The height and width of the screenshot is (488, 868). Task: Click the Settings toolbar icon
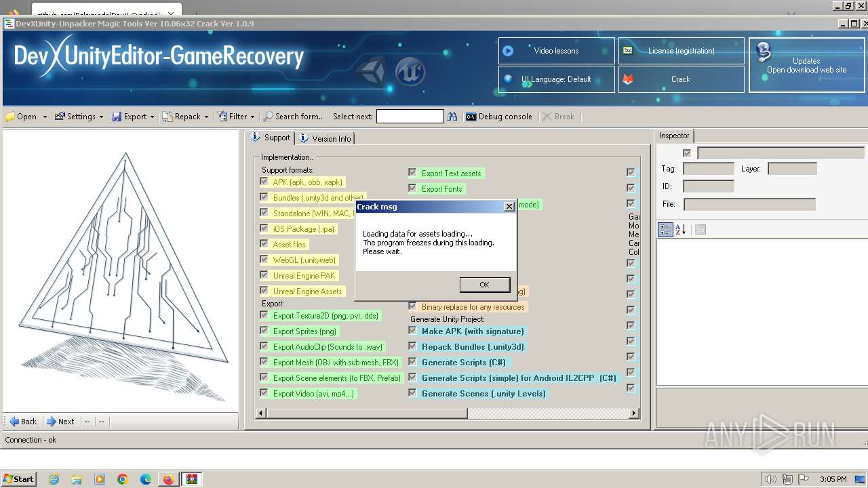coord(60,117)
